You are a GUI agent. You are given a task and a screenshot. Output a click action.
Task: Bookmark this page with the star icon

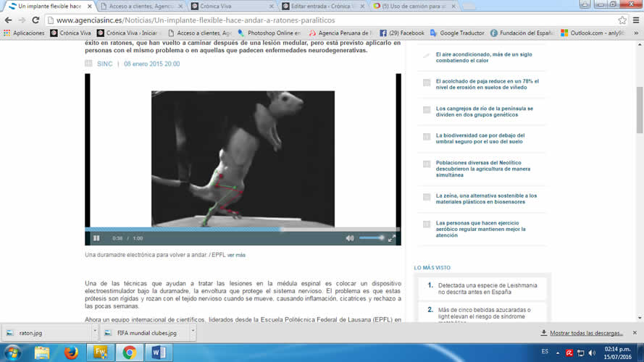622,20
